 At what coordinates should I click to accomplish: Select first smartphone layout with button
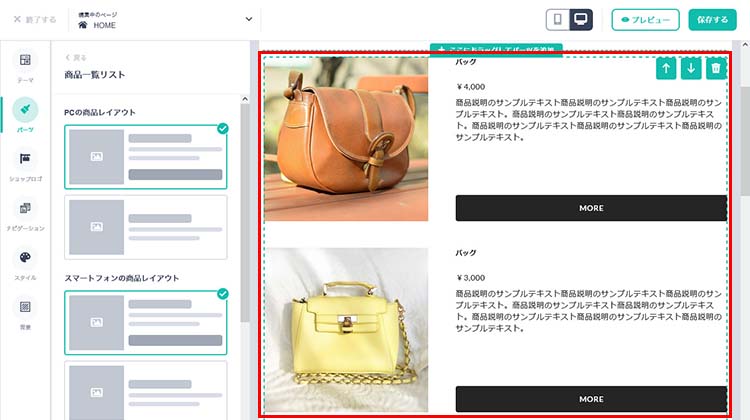pyautogui.click(x=146, y=322)
